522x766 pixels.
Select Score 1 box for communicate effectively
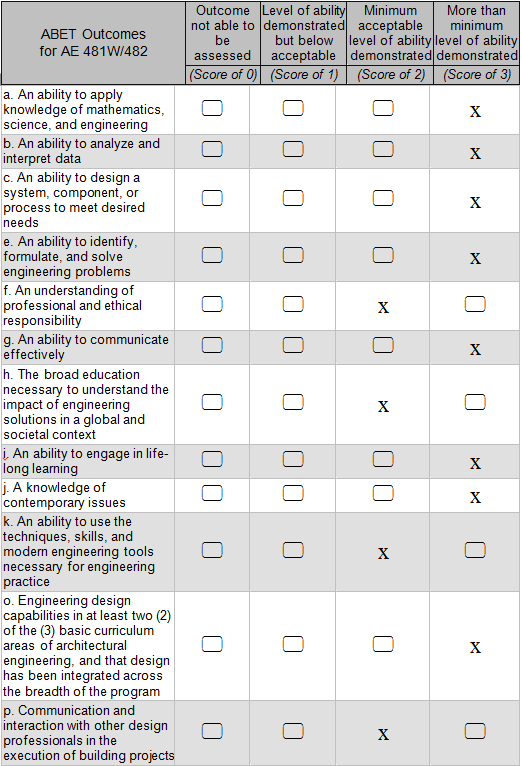(293, 345)
